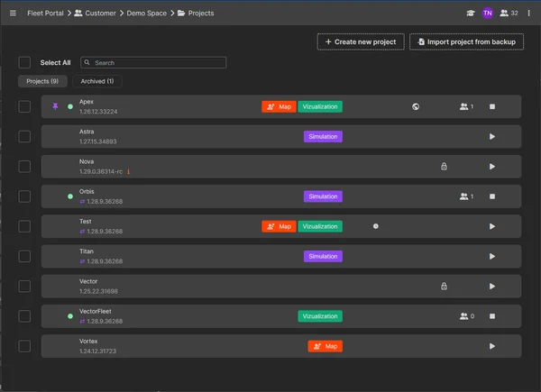
Task: Go to Projects breadcrumb
Action: point(196,14)
